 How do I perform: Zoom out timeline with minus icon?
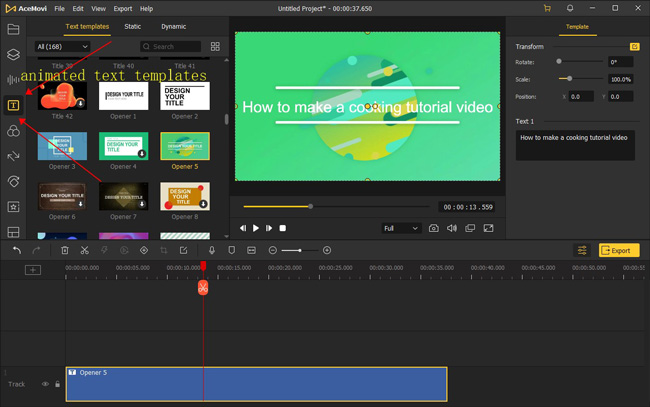(x=272, y=250)
